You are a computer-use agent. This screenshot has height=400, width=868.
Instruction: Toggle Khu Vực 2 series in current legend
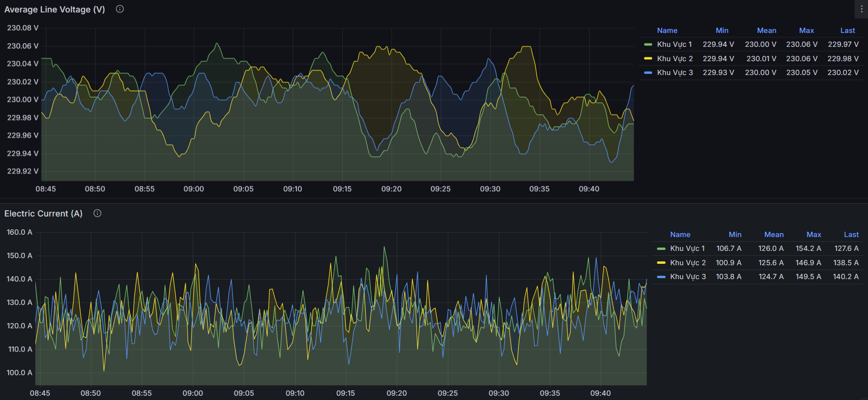tap(688, 263)
